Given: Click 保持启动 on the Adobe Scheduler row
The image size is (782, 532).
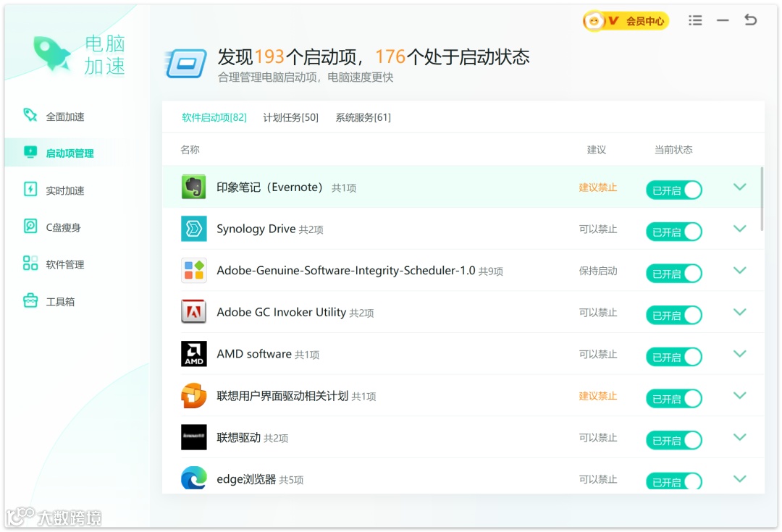Looking at the screenshot, I should pyautogui.click(x=598, y=271).
